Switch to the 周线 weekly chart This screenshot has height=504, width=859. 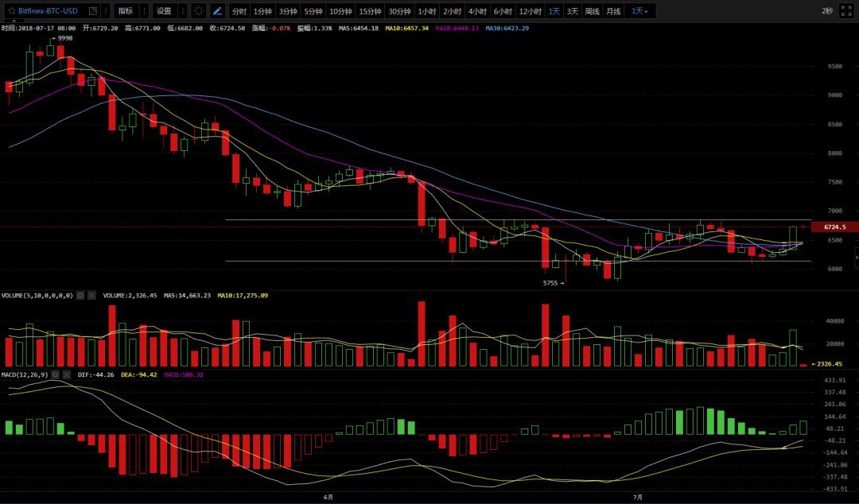click(593, 11)
